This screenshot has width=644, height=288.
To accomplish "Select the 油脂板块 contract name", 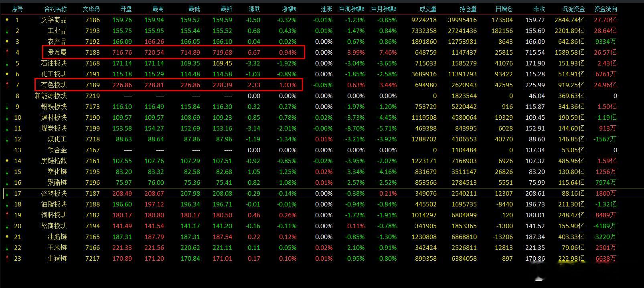I will point(54,204).
